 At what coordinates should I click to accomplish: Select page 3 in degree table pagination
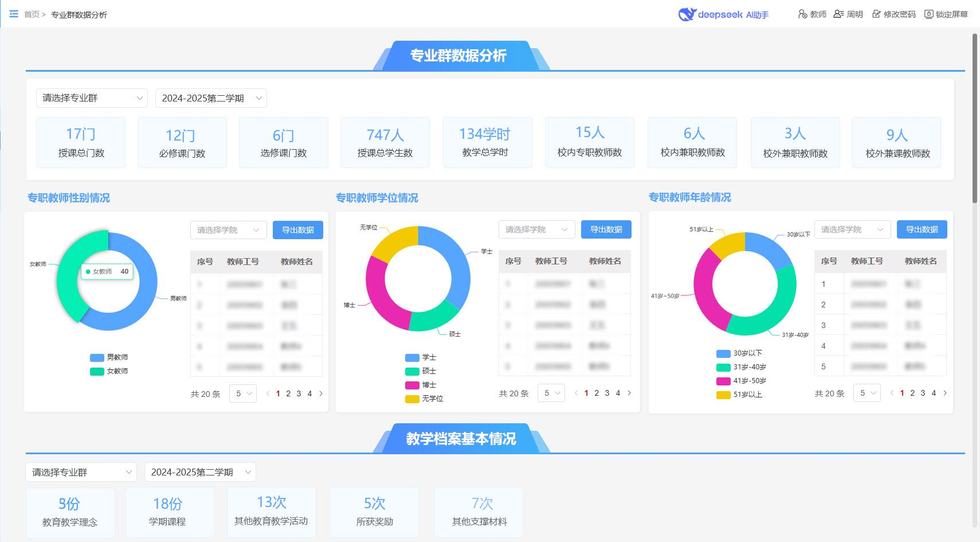pyautogui.click(x=607, y=393)
